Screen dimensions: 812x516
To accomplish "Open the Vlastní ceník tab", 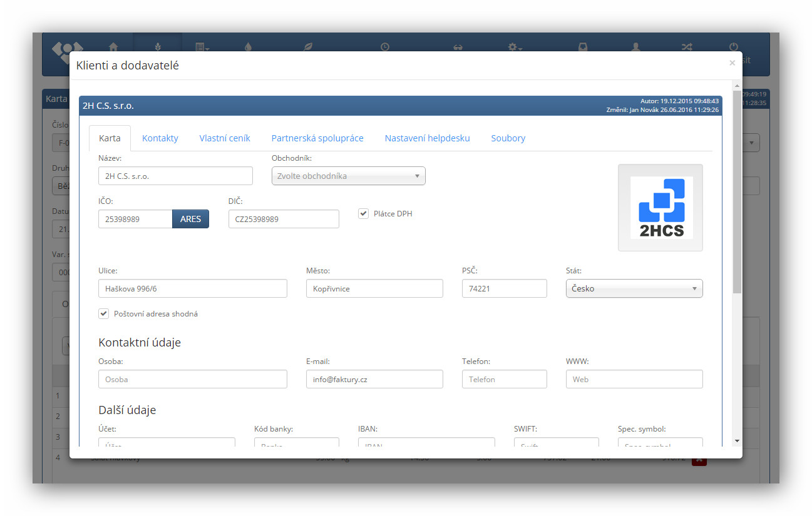I will point(225,138).
